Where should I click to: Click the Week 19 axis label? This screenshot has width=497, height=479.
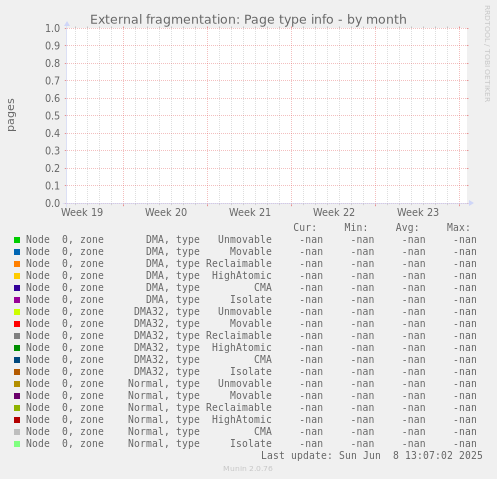coord(82,212)
